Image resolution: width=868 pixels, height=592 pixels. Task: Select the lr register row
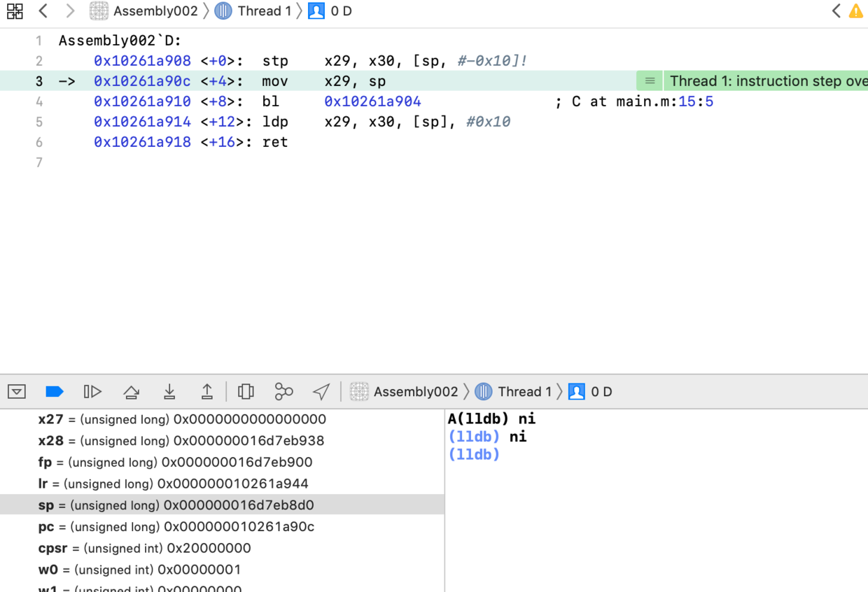point(222,484)
